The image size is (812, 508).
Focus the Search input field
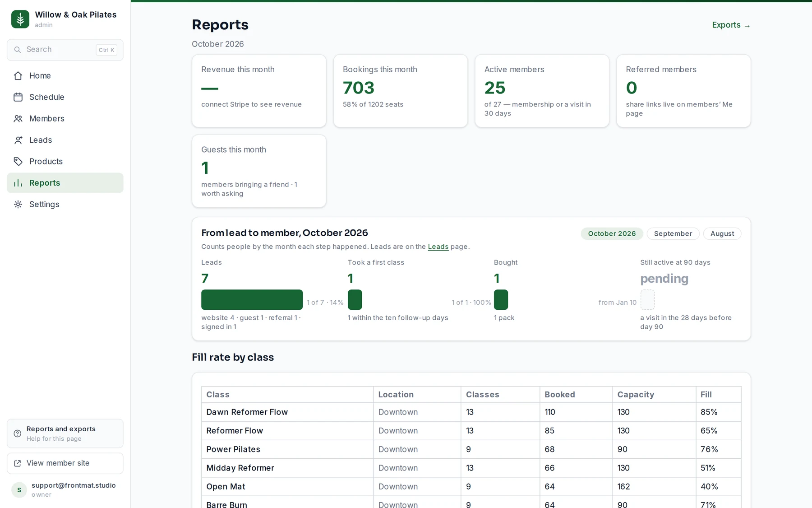coord(65,50)
